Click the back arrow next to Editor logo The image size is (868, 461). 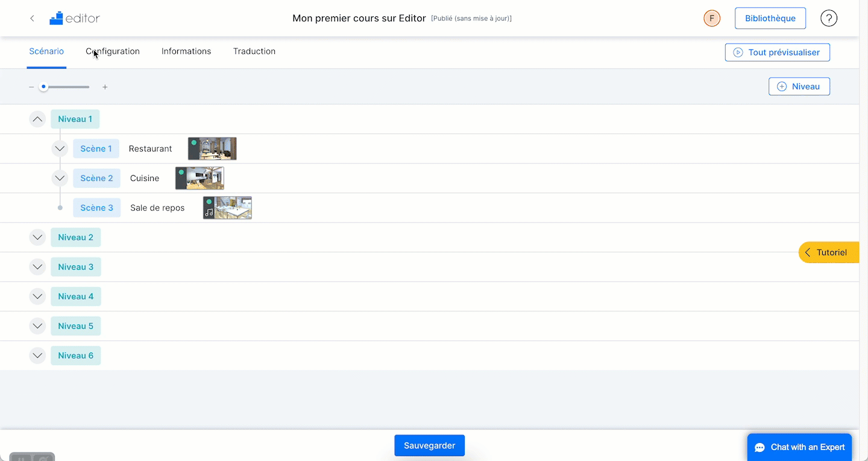pyautogui.click(x=32, y=19)
